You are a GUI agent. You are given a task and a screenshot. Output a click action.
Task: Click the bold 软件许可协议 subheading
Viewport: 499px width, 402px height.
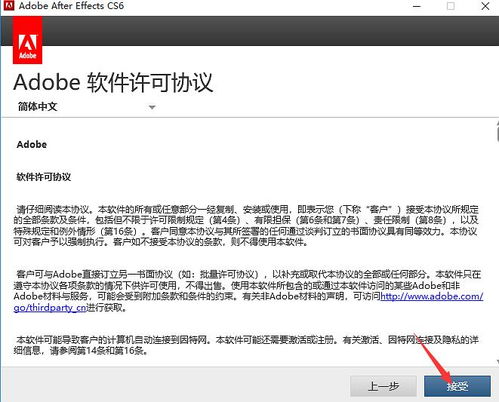[x=44, y=177]
